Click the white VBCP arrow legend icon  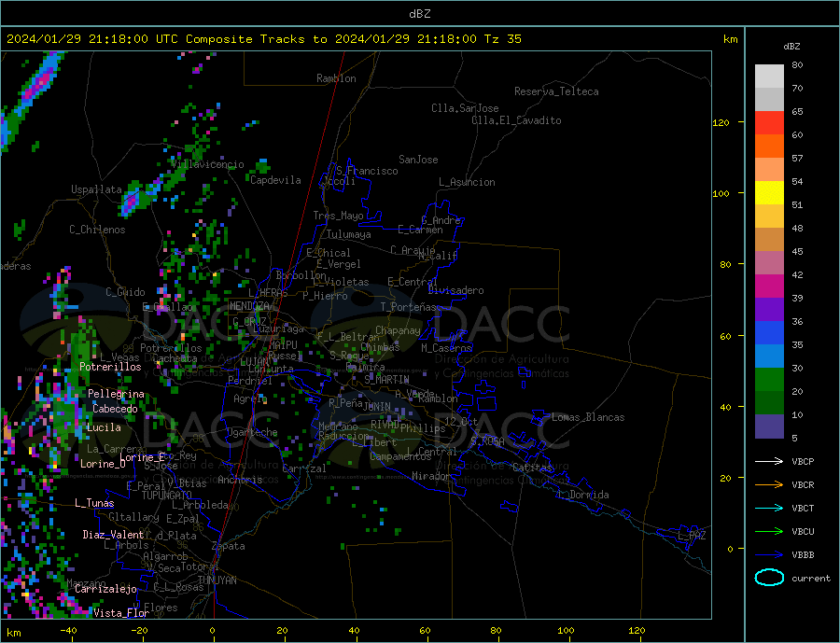(769, 461)
